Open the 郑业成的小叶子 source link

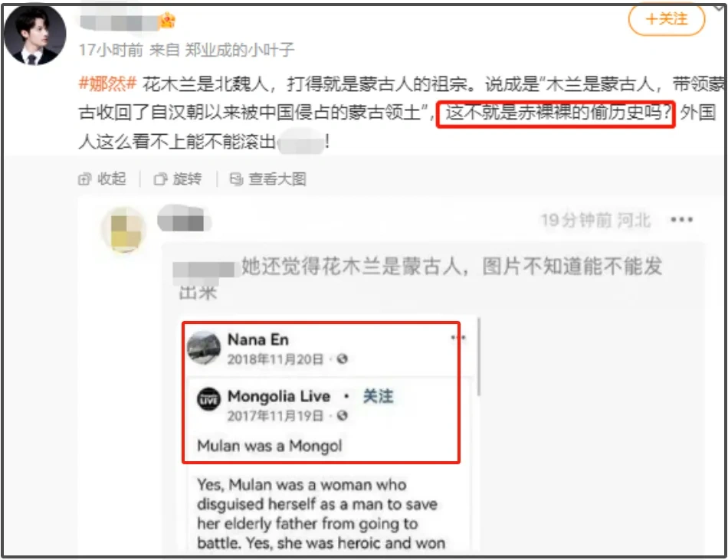click(240, 50)
